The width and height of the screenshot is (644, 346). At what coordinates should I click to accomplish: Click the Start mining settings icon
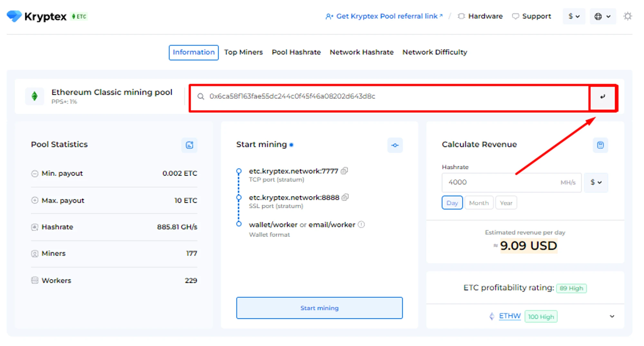click(395, 145)
